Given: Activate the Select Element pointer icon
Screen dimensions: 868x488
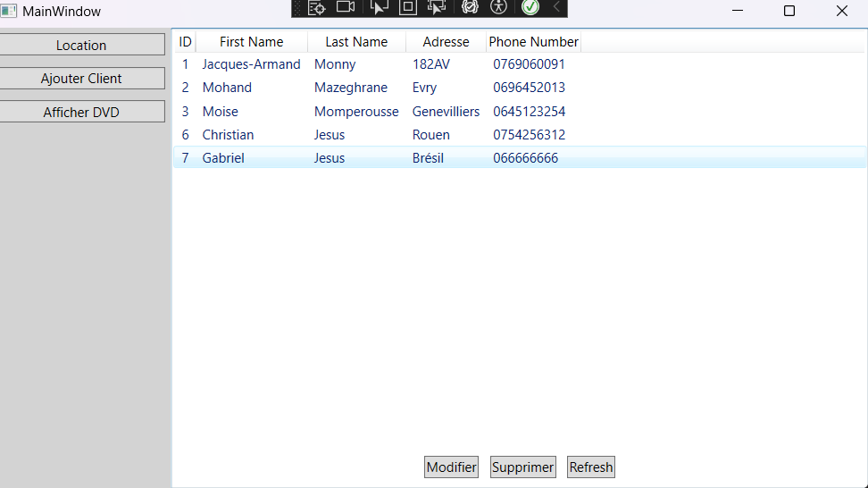Looking at the screenshot, I should click(380, 8).
